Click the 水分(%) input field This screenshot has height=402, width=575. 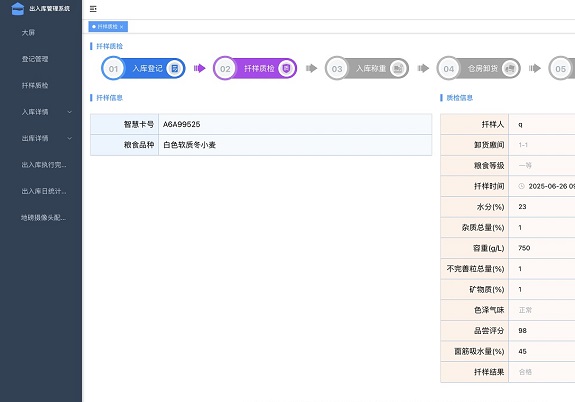pos(542,207)
